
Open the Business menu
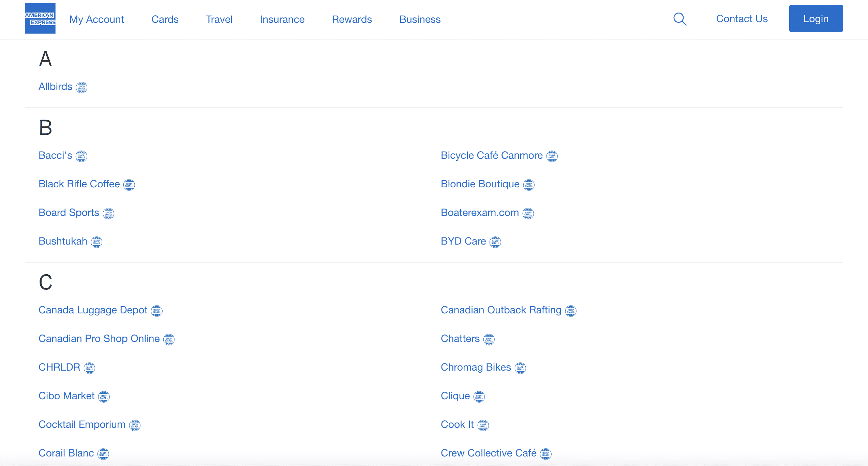point(420,19)
